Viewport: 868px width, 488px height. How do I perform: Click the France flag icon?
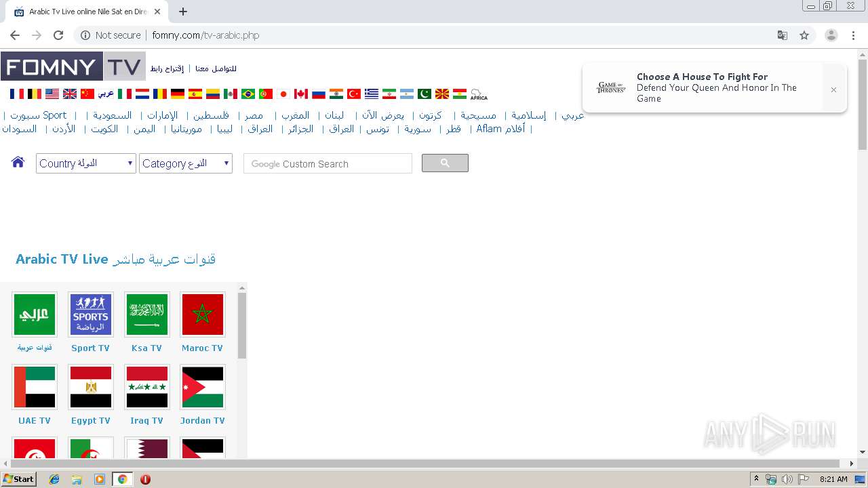[17, 94]
